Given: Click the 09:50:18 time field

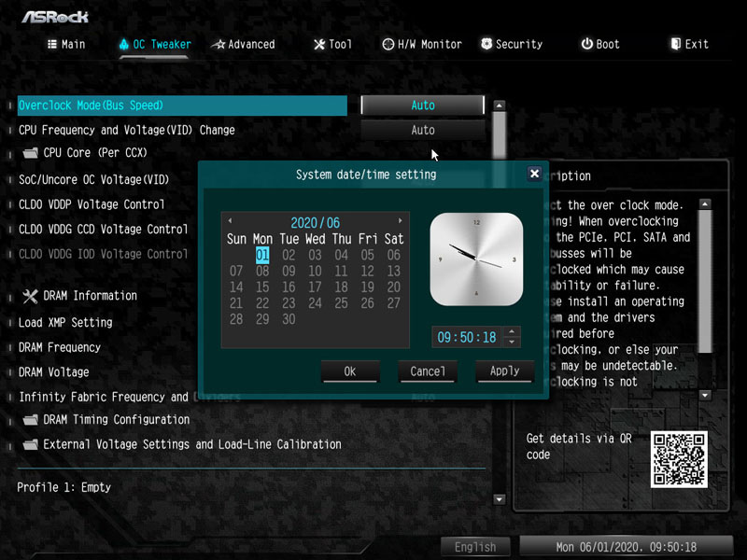Looking at the screenshot, I should click(x=467, y=337).
